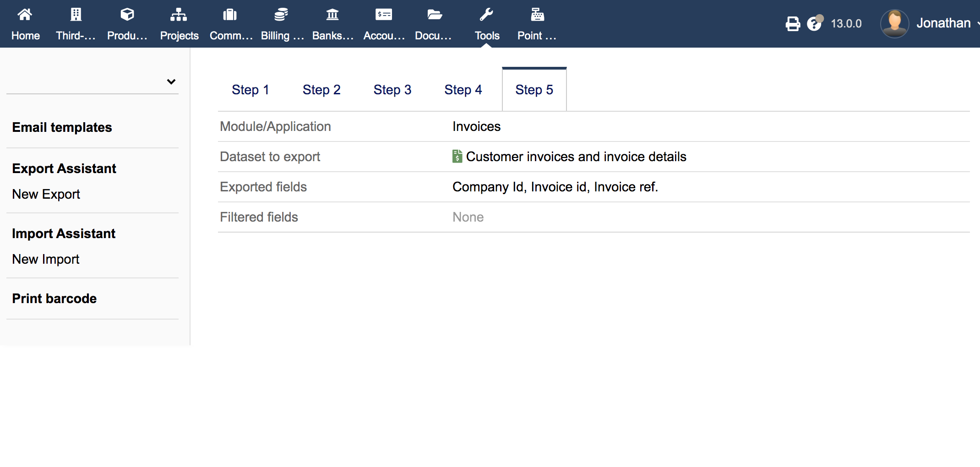980x467 pixels.
Task: Click the 'Invoices' module value
Action: point(476,126)
